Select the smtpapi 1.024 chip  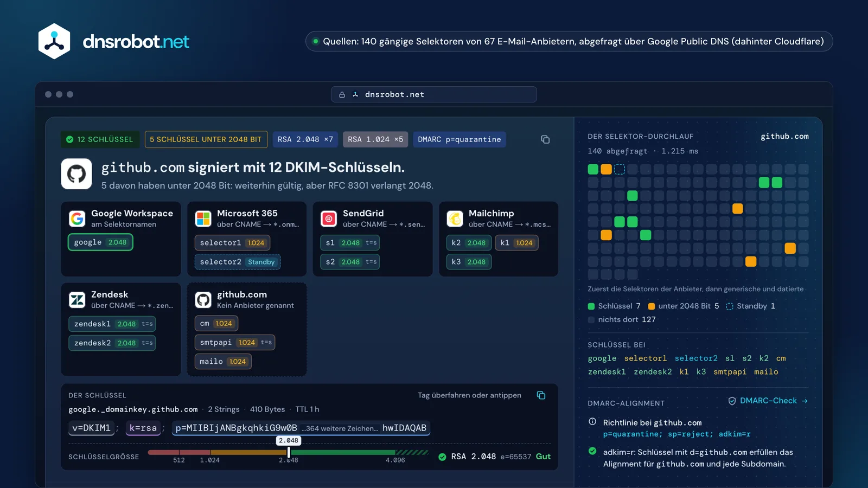click(235, 343)
